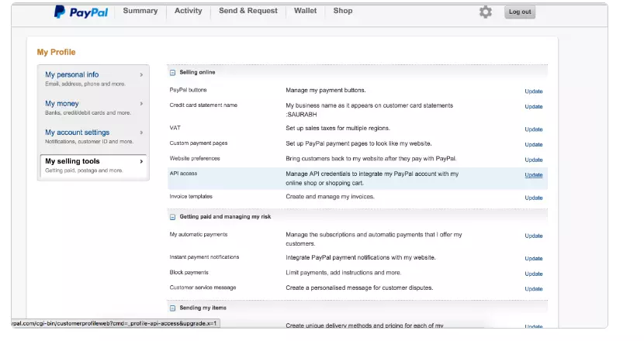Screen dimensions: 644x341
Task: Collapse Getting paid and managing my risk section
Action: click(172, 217)
